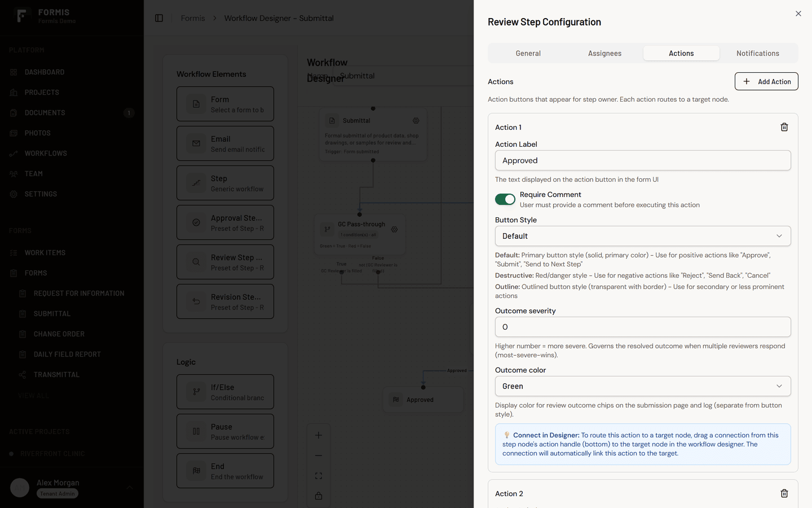
Task: Click the Review Step magnifier icon
Action: (196, 262)
